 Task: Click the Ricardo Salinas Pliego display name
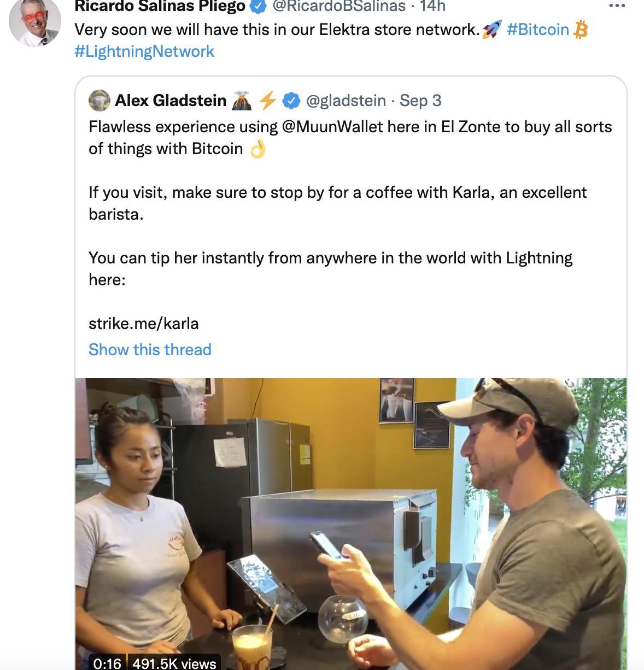[160, 6]
